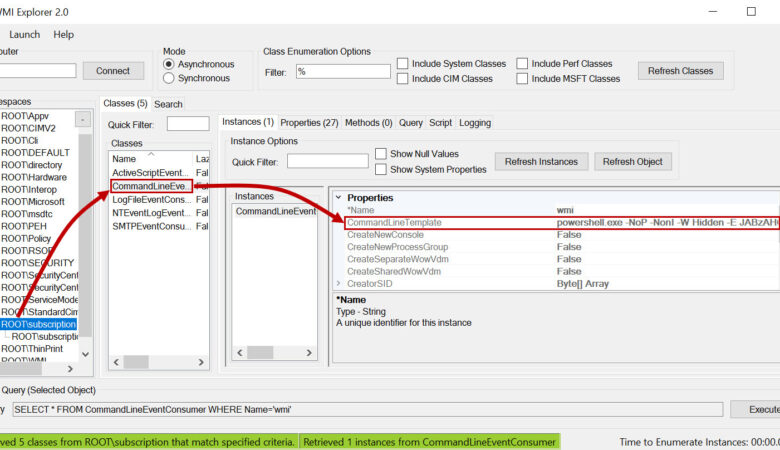Viewport: 780px width, 450px height.
Task: Click the Instance Options Quick Filter field
Action: [x=327, y=161]
